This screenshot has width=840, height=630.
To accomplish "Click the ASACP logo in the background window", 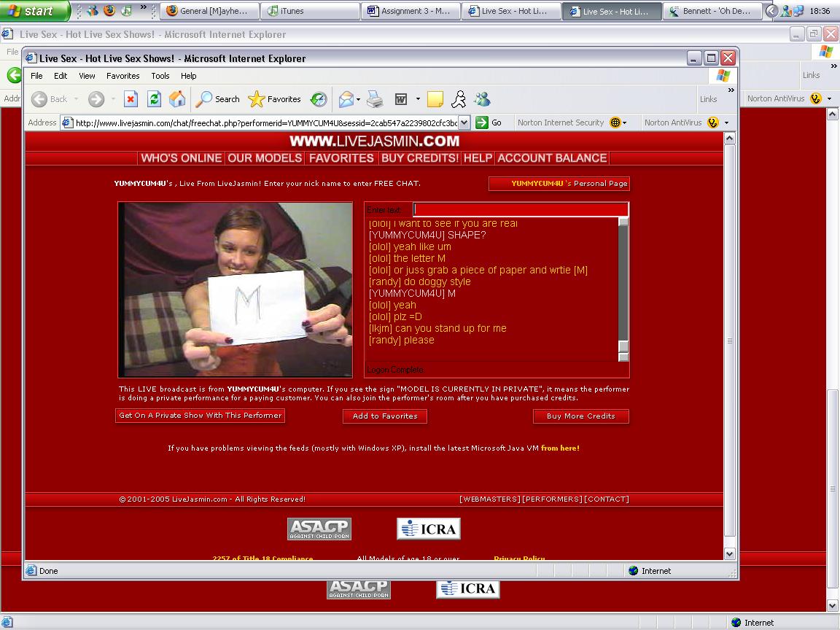I will click(359, 589).
